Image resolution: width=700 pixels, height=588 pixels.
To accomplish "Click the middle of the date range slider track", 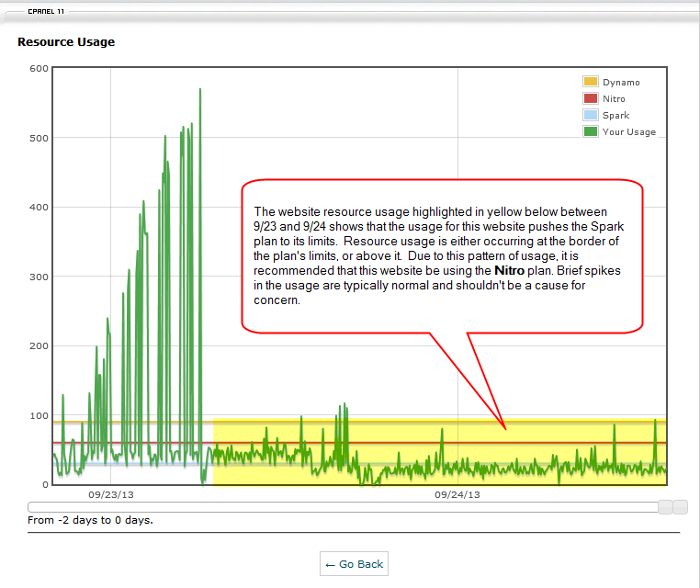I will (344, 507).
